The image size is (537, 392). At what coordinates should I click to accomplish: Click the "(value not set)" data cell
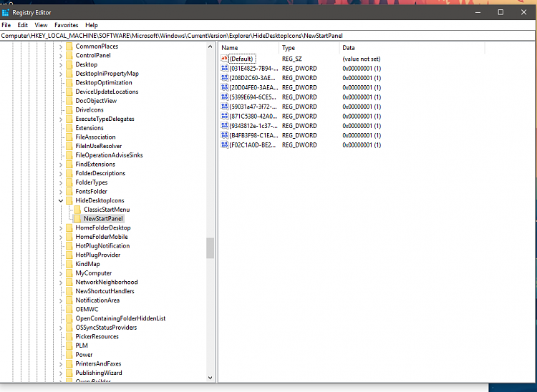point(361,59)
